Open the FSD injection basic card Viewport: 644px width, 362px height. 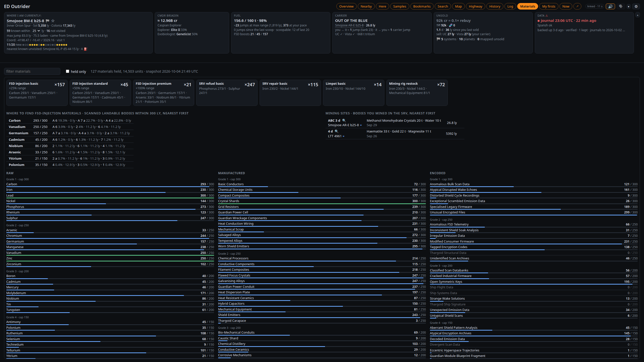(37, 93)
